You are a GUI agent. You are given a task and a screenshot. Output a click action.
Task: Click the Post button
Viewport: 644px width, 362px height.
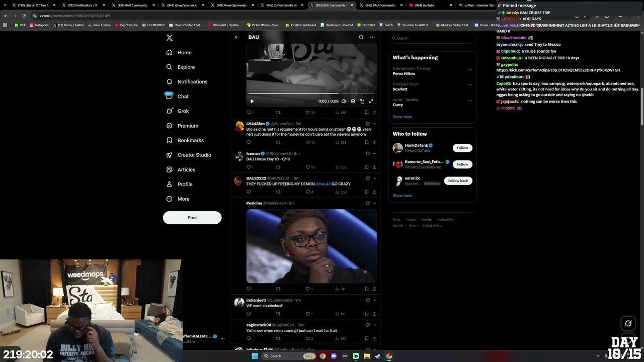192,218
